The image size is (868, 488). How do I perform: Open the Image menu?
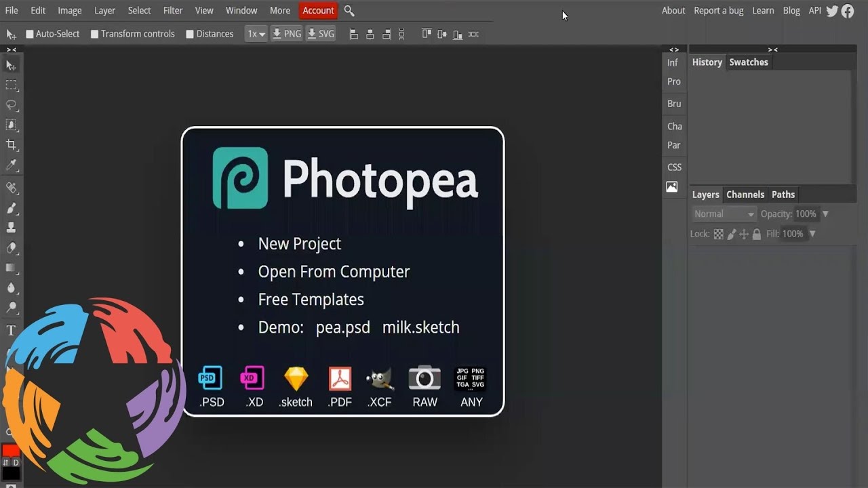[x=70, y=11]
